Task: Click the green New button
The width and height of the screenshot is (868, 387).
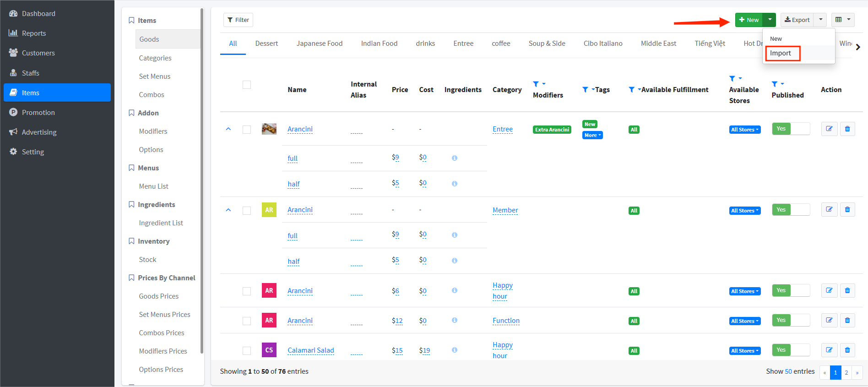Action: click(749, 20)
